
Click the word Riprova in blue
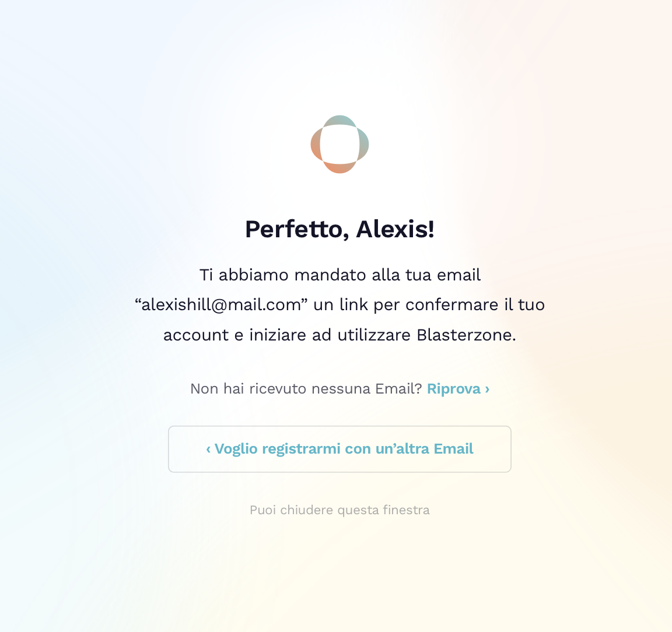(454, 389)
